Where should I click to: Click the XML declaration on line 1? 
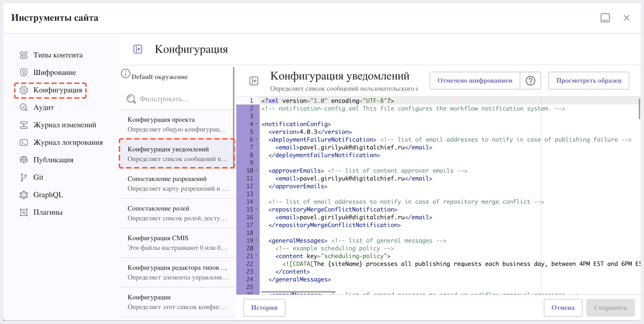pos(328,101)
